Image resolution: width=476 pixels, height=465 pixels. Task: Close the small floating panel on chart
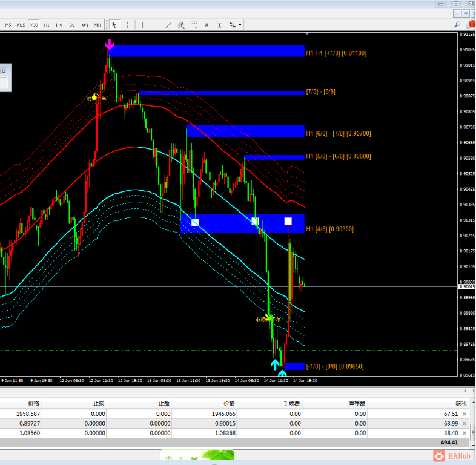pyautogui.click(x=4, y=71)
